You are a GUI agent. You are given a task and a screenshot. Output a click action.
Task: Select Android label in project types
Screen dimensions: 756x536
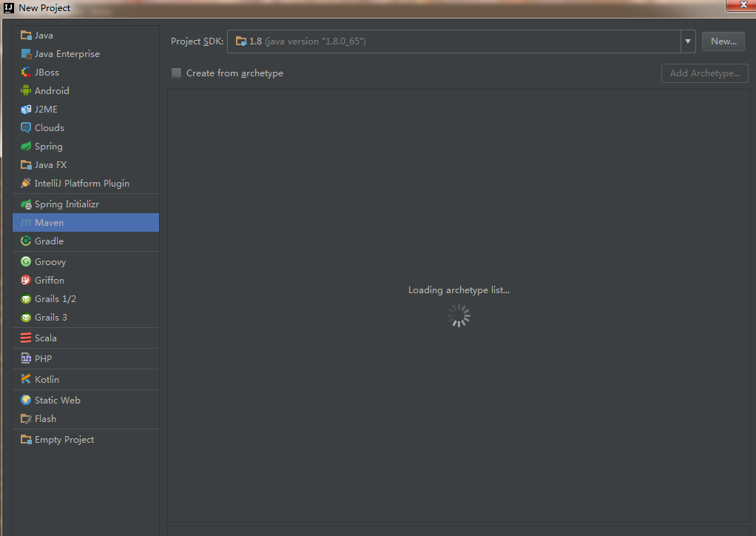tap(52, 91)
